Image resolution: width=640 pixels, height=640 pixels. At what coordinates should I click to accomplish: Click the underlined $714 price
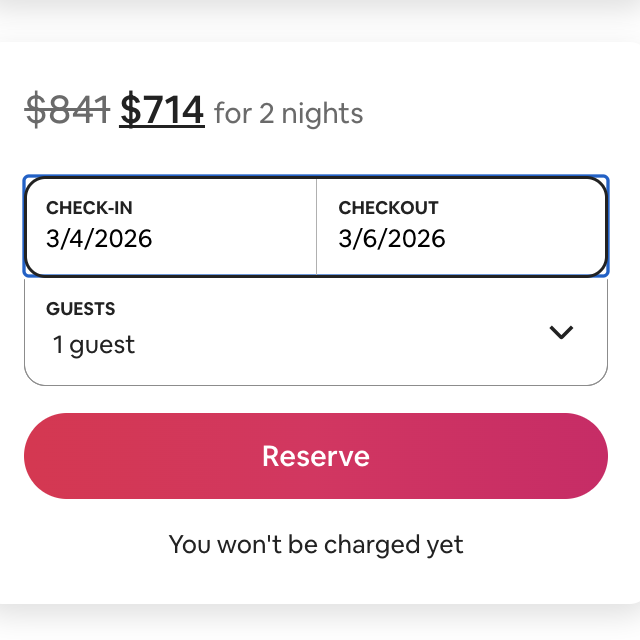pos(162,110)
